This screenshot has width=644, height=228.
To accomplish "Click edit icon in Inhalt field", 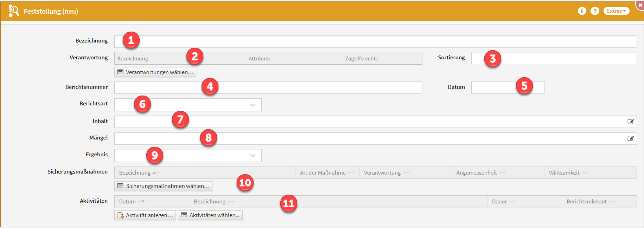I will (x=630, y=122).
